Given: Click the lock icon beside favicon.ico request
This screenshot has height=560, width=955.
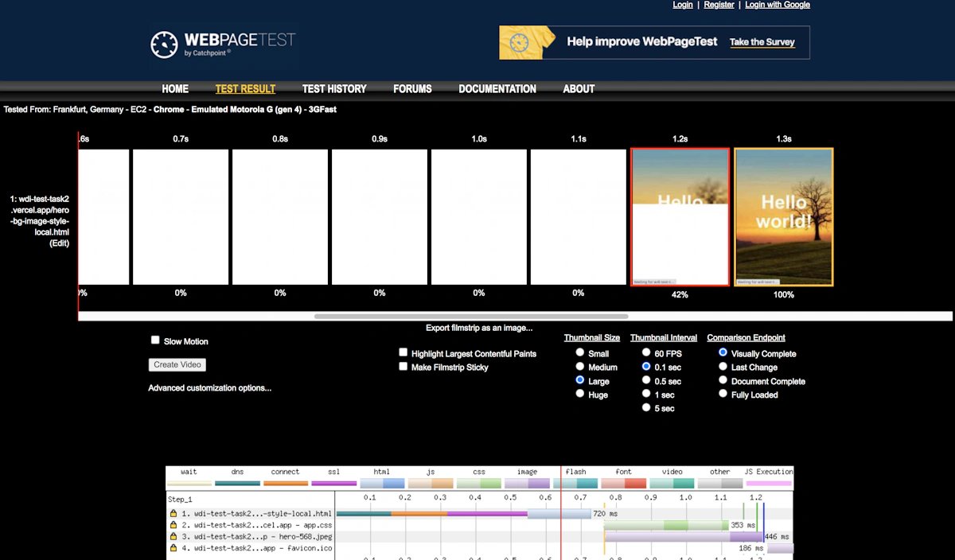Looking at the screenshot, I should (x=173, y=548).
